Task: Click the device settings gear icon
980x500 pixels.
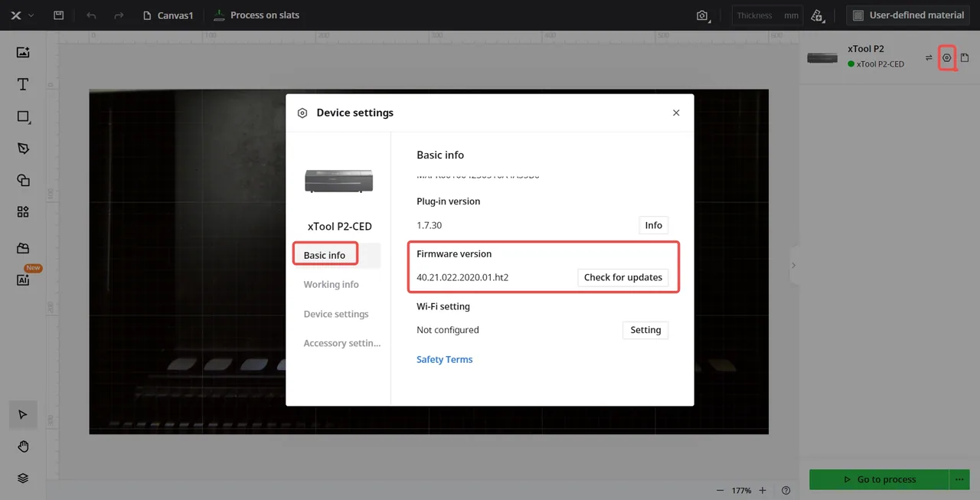Action: [x=947, y=57]
